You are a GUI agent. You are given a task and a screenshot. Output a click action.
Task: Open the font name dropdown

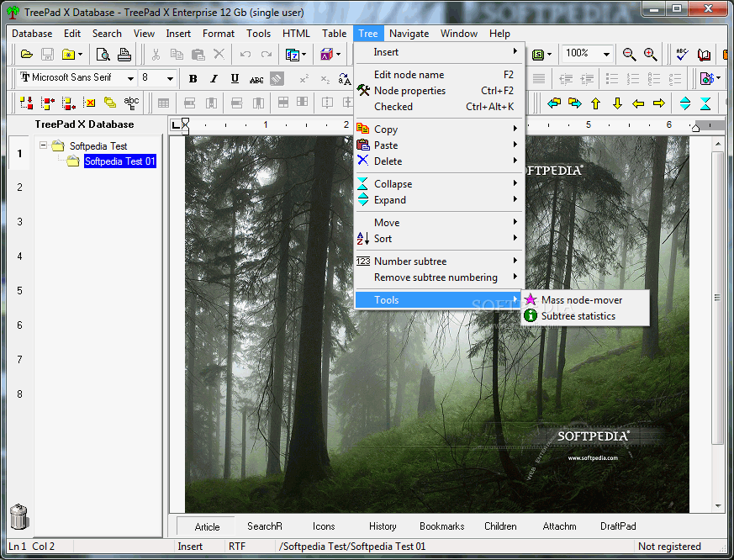click(130, 78)
